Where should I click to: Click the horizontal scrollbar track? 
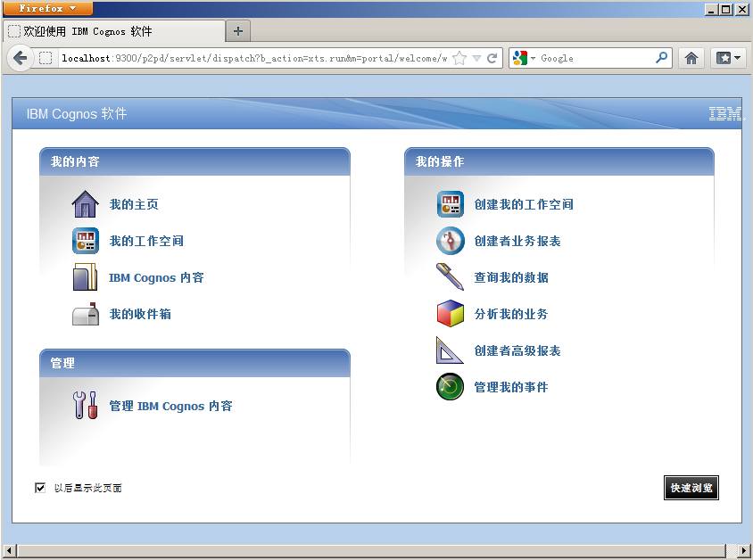tap(371, 550)
